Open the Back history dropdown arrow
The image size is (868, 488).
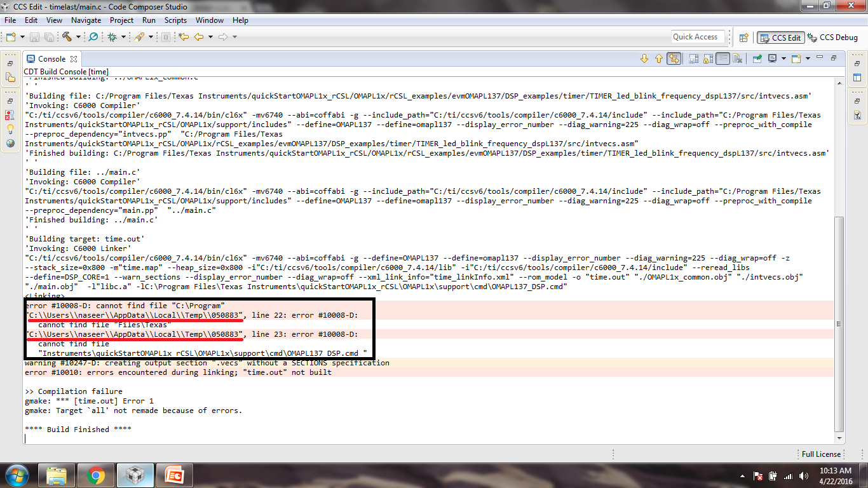[210, 37]
